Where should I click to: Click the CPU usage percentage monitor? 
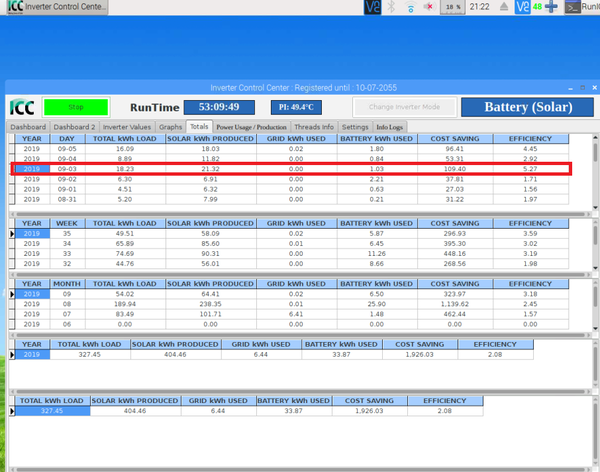453,7
